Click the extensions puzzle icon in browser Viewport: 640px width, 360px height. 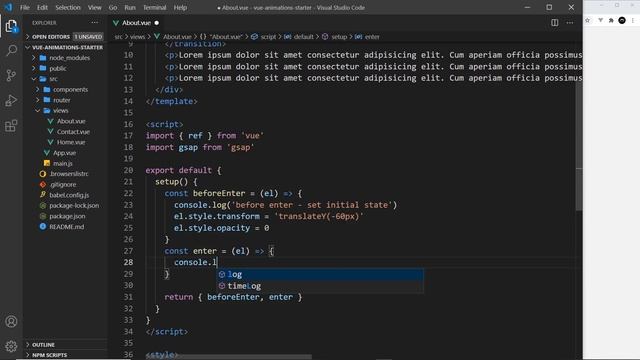(x=611, y=20)
